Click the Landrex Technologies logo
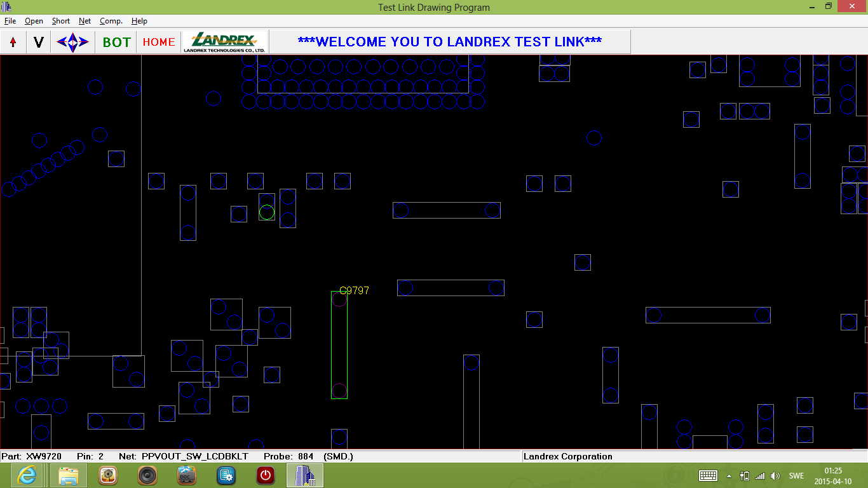 [225, 42]
